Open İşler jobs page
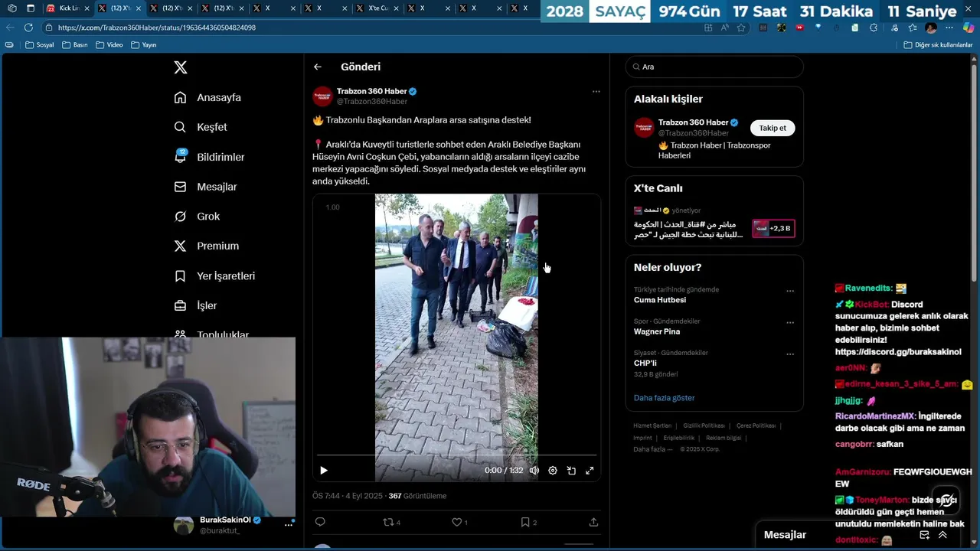980x551 pixels. [x=195, y=305]
